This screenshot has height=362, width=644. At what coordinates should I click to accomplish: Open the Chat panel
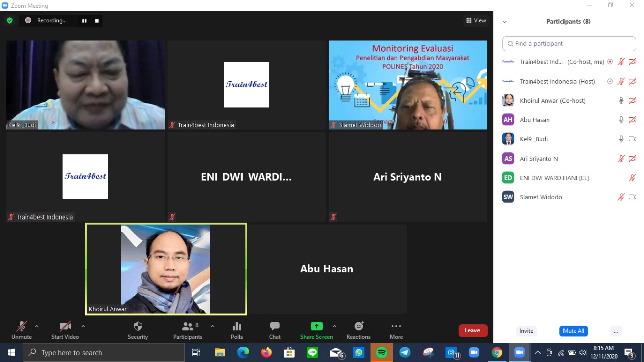(275, 326)
